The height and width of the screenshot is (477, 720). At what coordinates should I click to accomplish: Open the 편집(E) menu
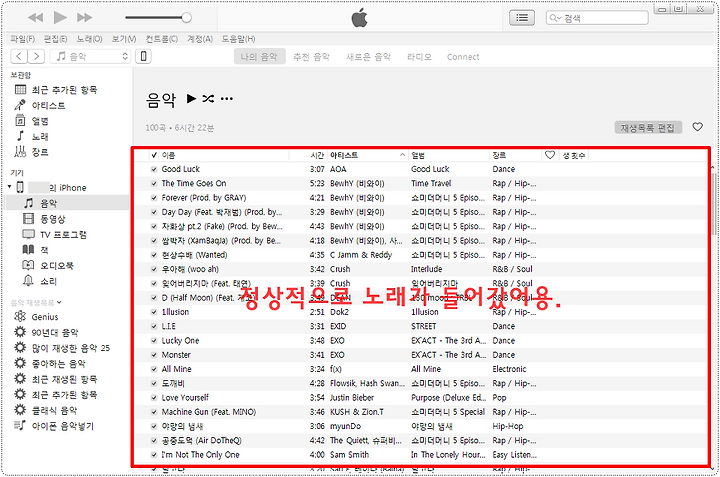[x=55, y=39]
